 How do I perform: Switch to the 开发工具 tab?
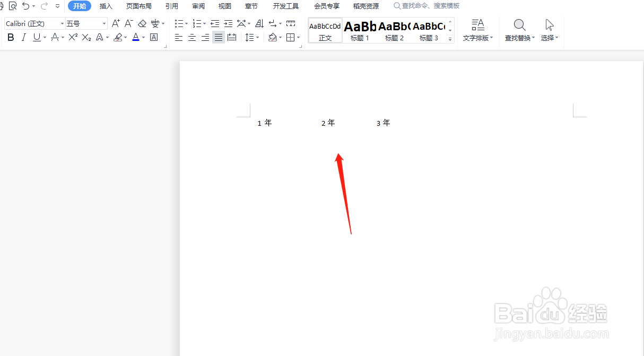click(x=286, y=6)
